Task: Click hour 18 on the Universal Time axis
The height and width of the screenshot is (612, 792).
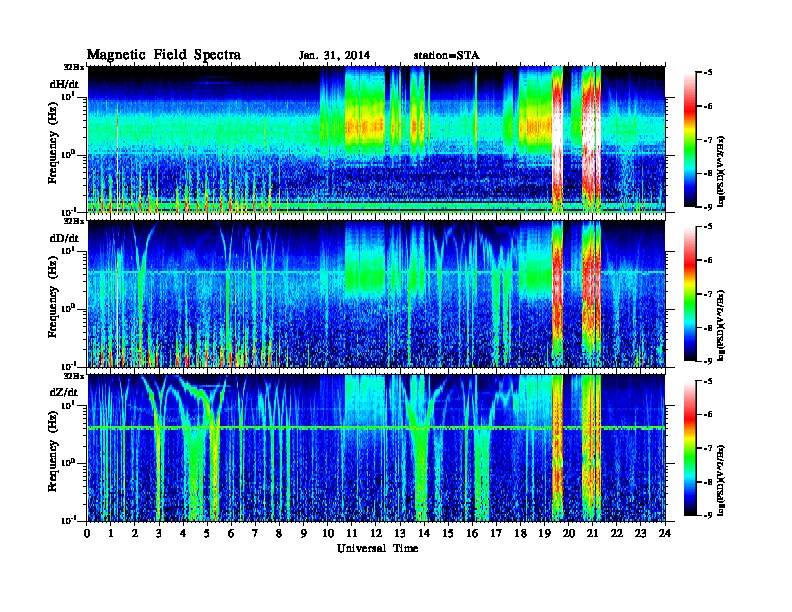Action: pos(520,533)
